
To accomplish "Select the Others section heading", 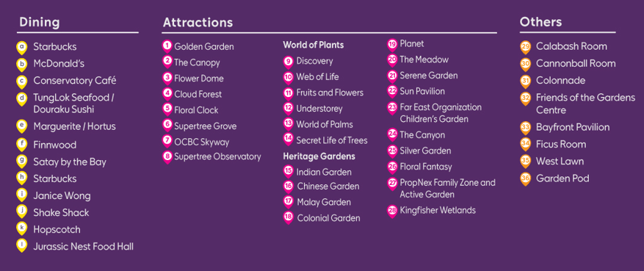I will [x=540, y=22].
